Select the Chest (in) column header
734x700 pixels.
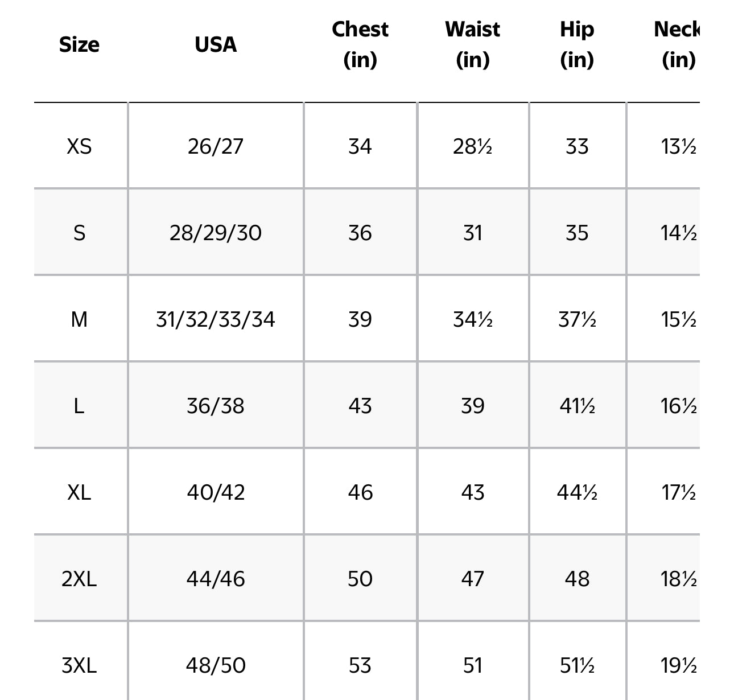[x=360, y=44]
